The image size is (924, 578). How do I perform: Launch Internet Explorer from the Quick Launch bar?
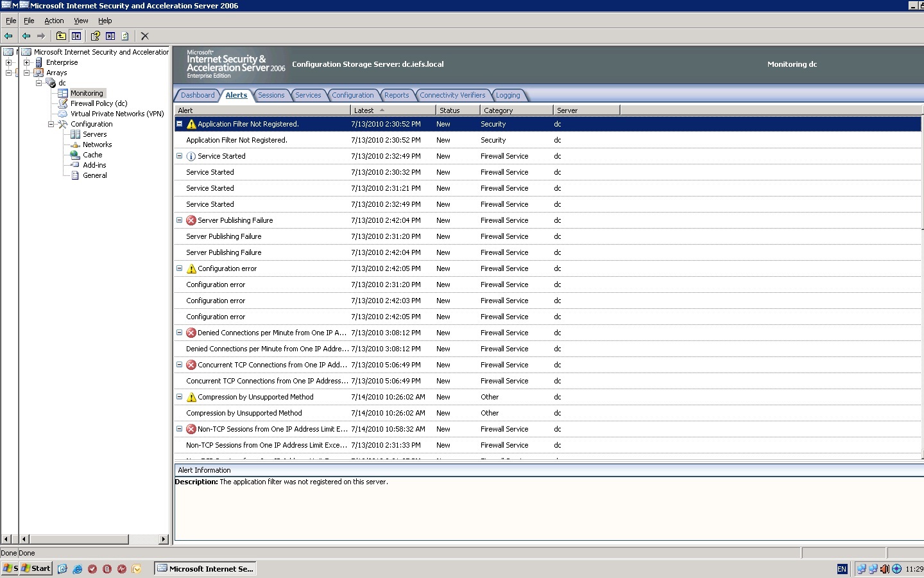tap(78, 569)
